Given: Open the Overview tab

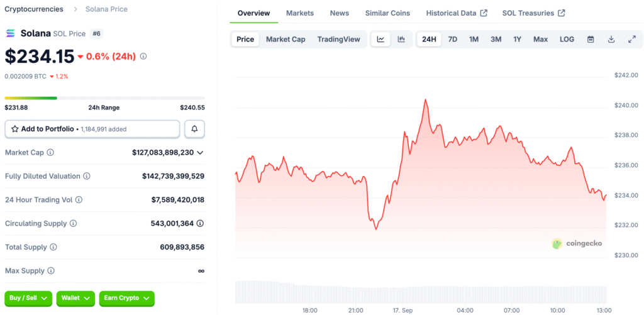Looking at the screenshot, I should (x=254, y=13).
